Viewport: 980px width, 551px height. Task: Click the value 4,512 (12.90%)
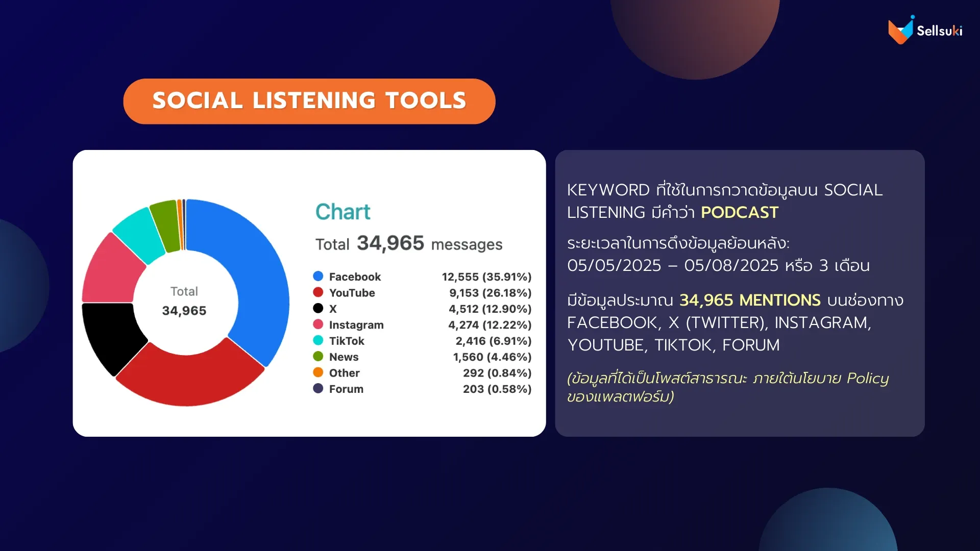point(490,309)
